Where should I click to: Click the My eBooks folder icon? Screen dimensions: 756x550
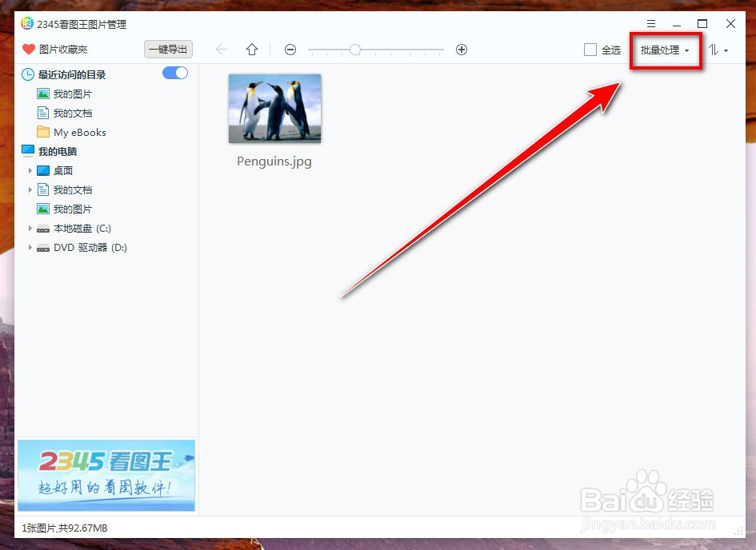click(x=43, y=132)
